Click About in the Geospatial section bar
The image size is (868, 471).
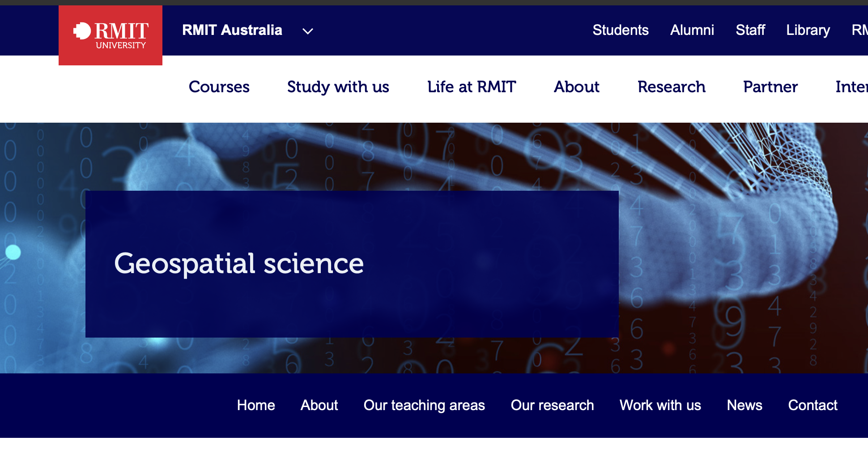[319, 405]
